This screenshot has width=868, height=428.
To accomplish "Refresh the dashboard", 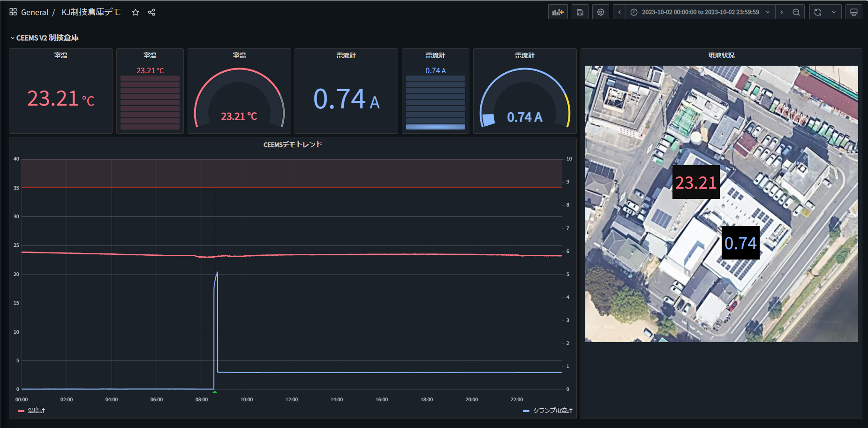I will tap(818, 12).
